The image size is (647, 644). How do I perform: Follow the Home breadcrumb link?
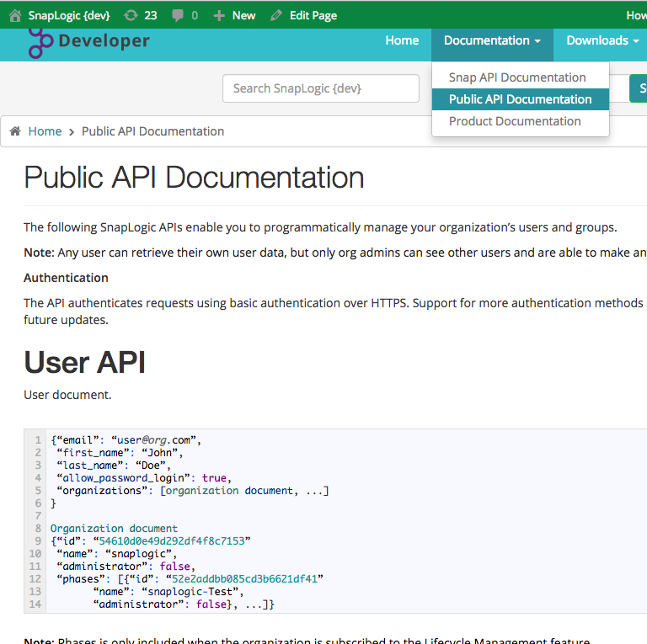[45, 131]
